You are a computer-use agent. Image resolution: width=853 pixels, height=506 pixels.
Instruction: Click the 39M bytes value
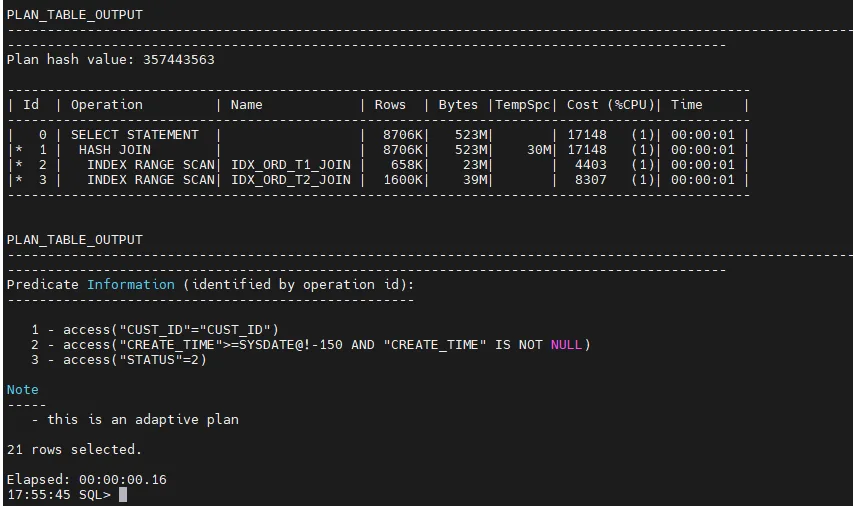pos(475,180)
